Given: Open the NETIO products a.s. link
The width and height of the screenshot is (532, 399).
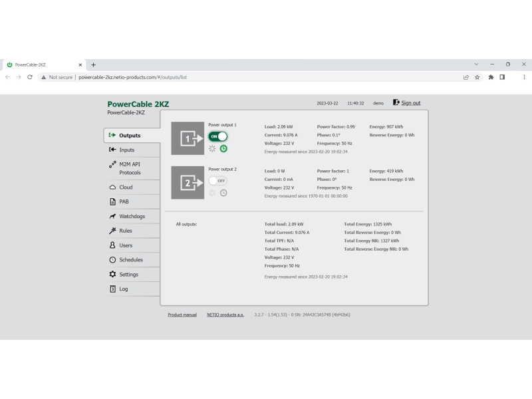Looking at the screenshot, I should coord(225,315).
